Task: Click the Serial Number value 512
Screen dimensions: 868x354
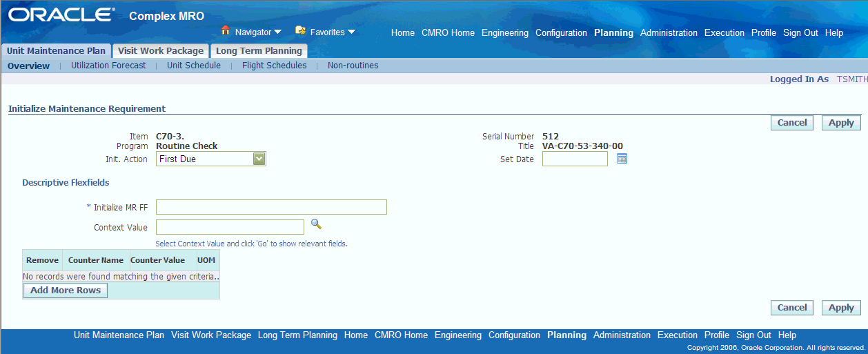Action: (551, 137)
